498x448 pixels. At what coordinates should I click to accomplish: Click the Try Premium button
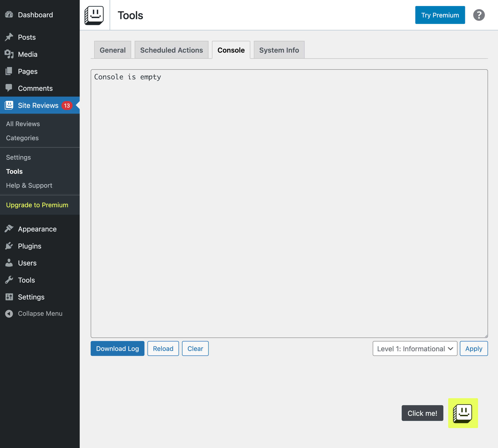[440, 15]
